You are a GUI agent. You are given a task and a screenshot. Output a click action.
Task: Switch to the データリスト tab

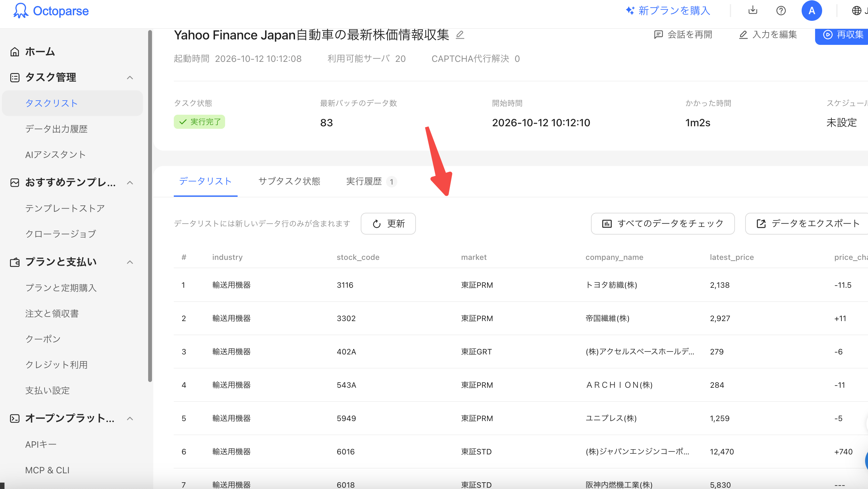point(206,181)
